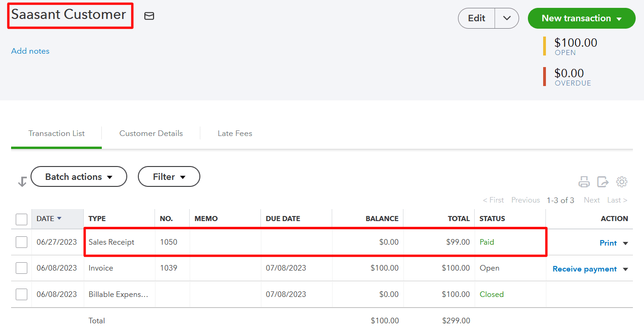Switch to the Customer Details tab
The image size is (644, 327).
tap(151, 133)
